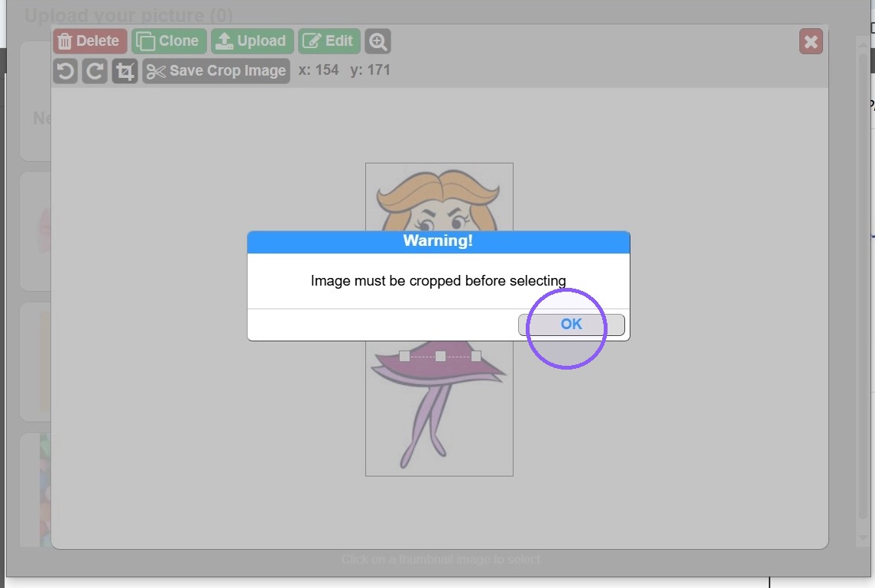Confirm the warning with OK
This screenshot has height=588, width=875.
(571, 324)
